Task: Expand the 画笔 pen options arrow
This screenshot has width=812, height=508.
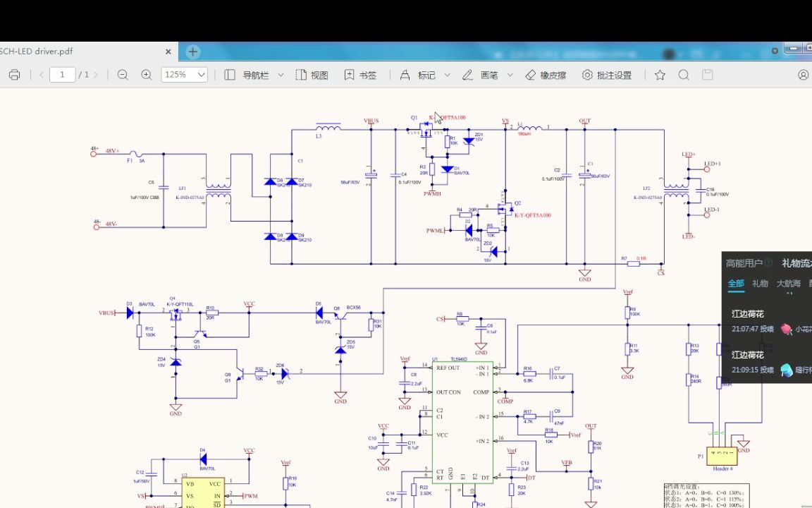Action: 510,75
